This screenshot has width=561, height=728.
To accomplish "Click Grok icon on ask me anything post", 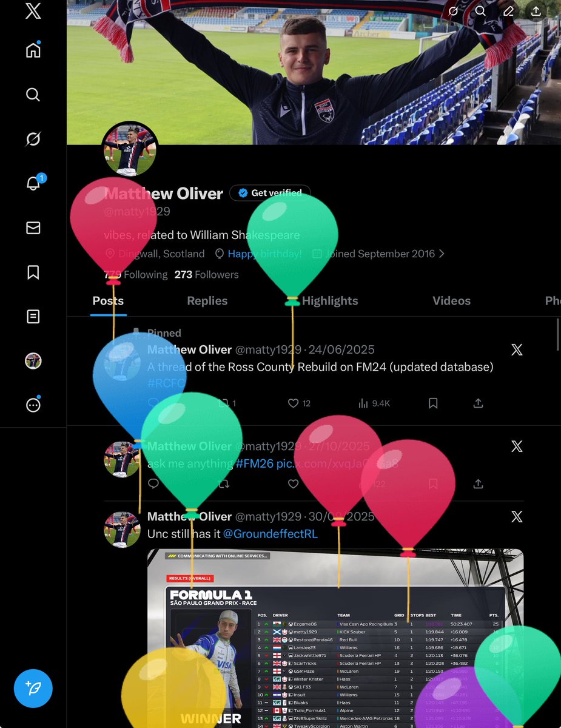I will click(x=517, y=447).
